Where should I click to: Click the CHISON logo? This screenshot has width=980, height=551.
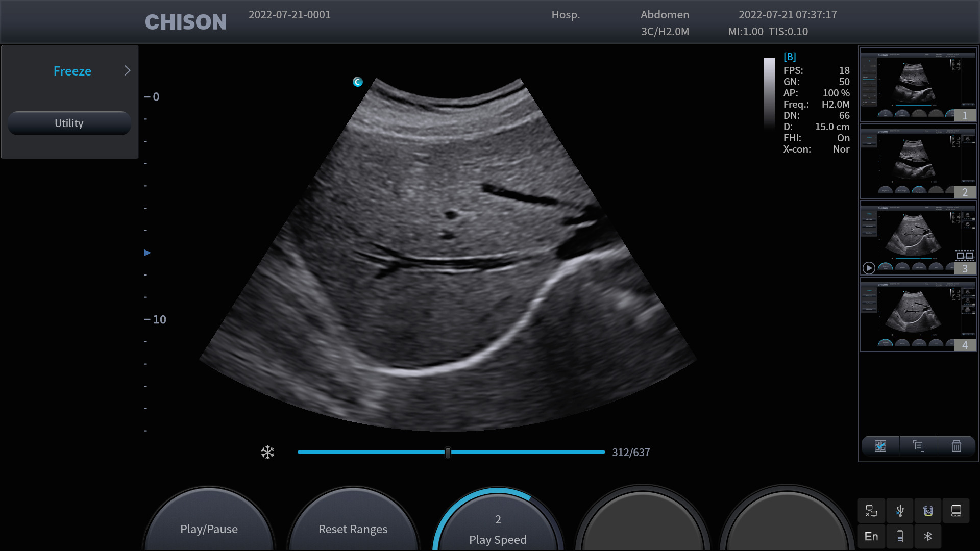(186, 22)
